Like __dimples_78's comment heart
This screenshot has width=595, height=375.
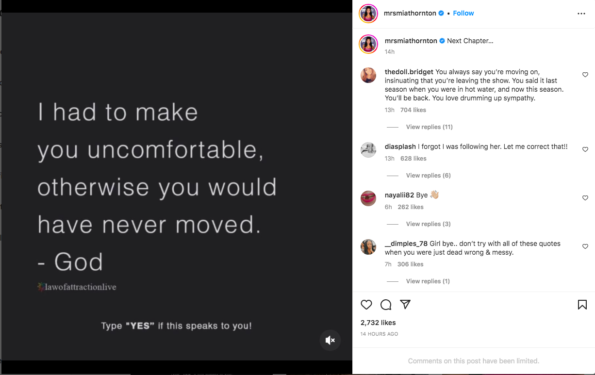[585, 246]
